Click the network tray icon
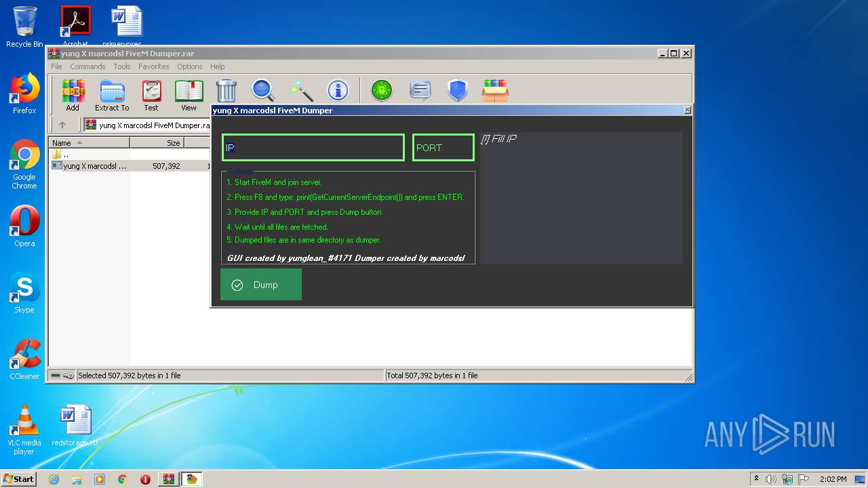 coord(787,479)
